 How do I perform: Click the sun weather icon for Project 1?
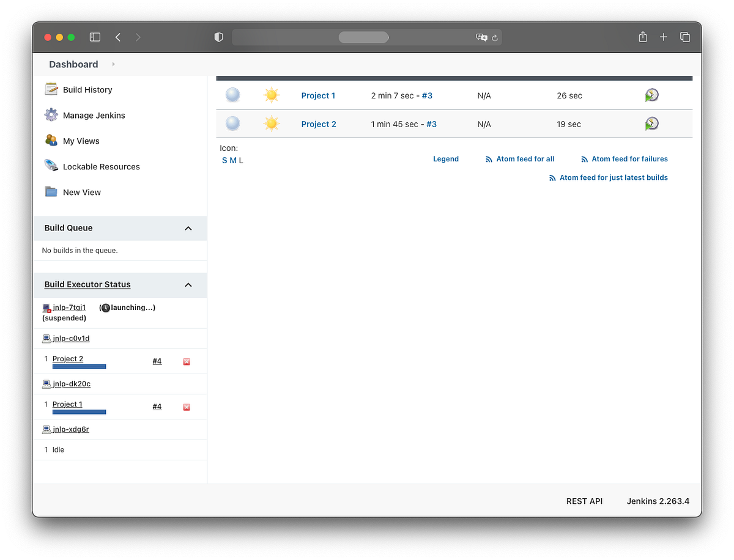pyautogui.click(x=271, y=95)
